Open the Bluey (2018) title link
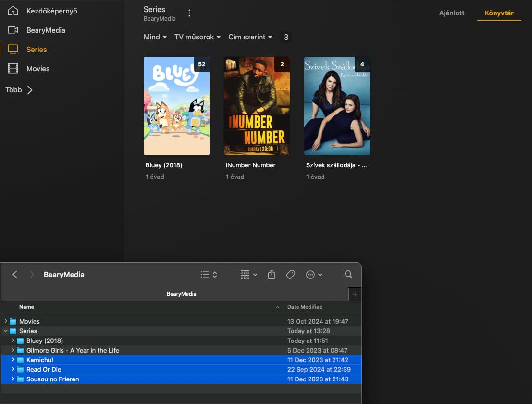Screen dimensions: 532x404 (x=164, y=165)
